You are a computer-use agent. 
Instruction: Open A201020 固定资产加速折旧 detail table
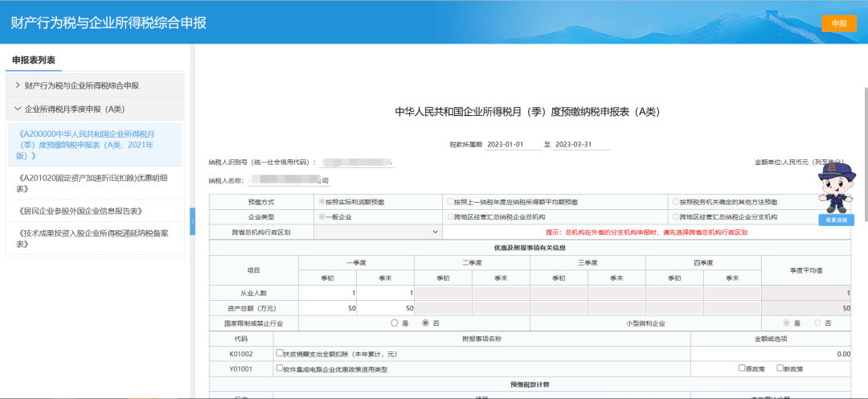(x=93, y=183)
